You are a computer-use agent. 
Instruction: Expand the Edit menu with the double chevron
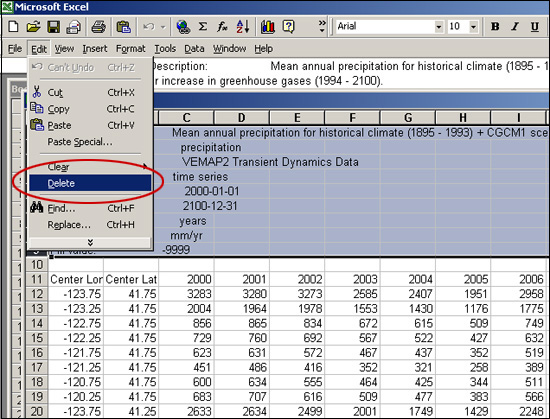point(90,242)
